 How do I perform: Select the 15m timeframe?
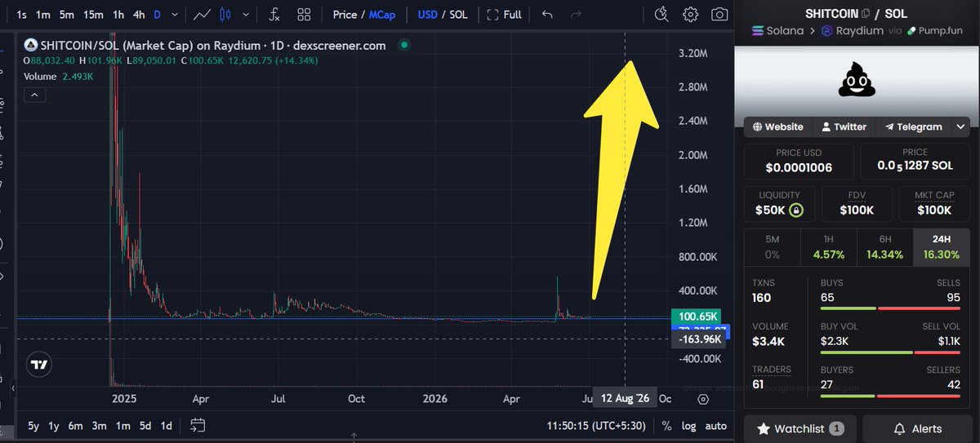click(94, 15)
